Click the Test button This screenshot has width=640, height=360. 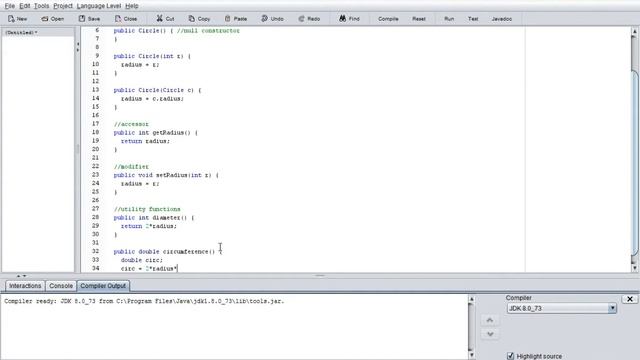[x=473, y=19]
